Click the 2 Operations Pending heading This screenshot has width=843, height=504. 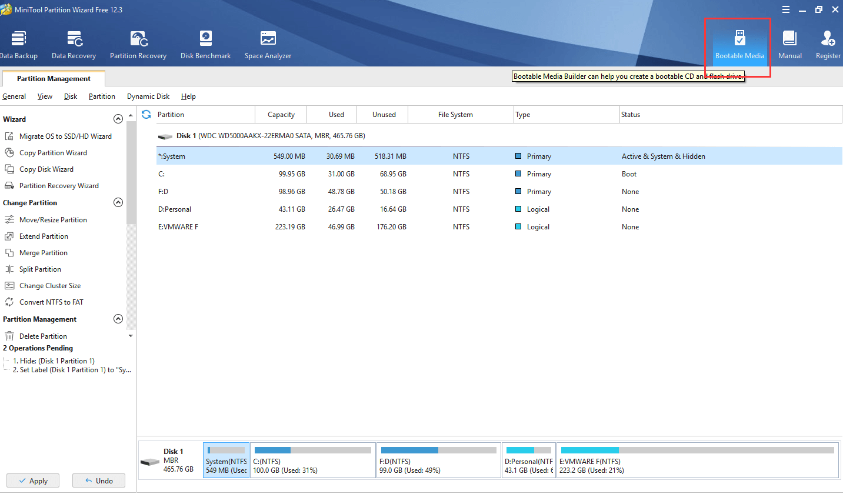(38, 348)
